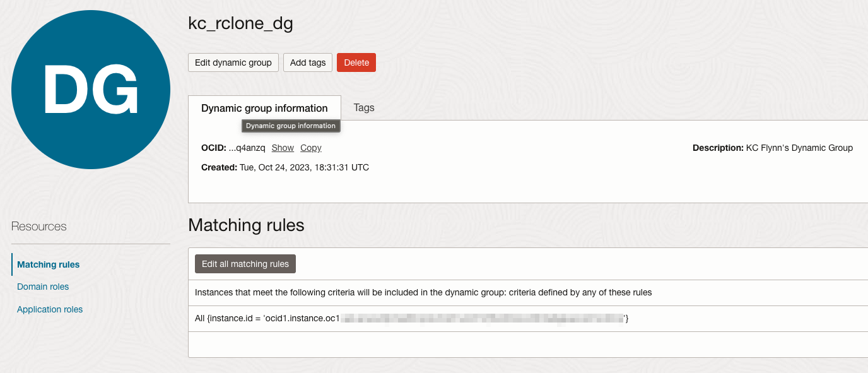Open the Add tags dialog
Screen dimensions: 868x373
(307, 62)
